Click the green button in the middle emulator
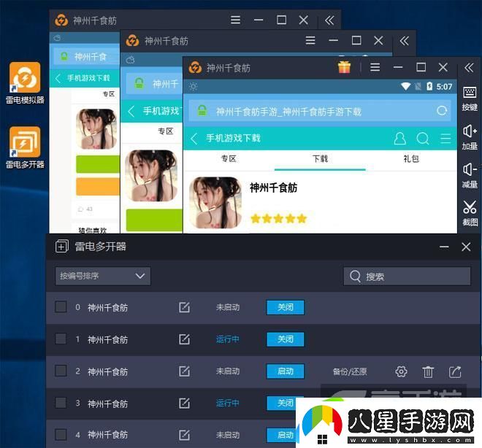 [154, 220]
